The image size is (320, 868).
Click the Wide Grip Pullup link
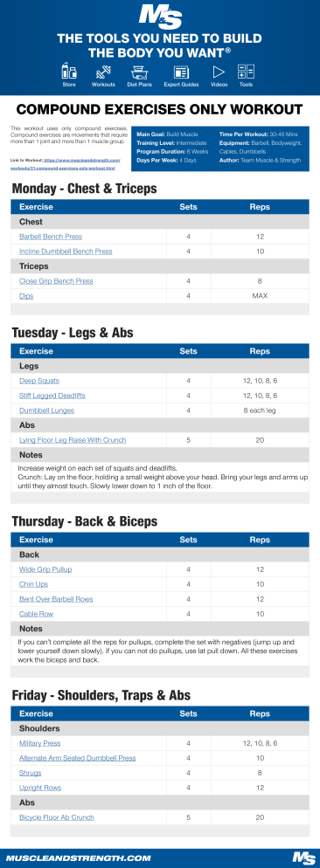click(x=45, y=569)
